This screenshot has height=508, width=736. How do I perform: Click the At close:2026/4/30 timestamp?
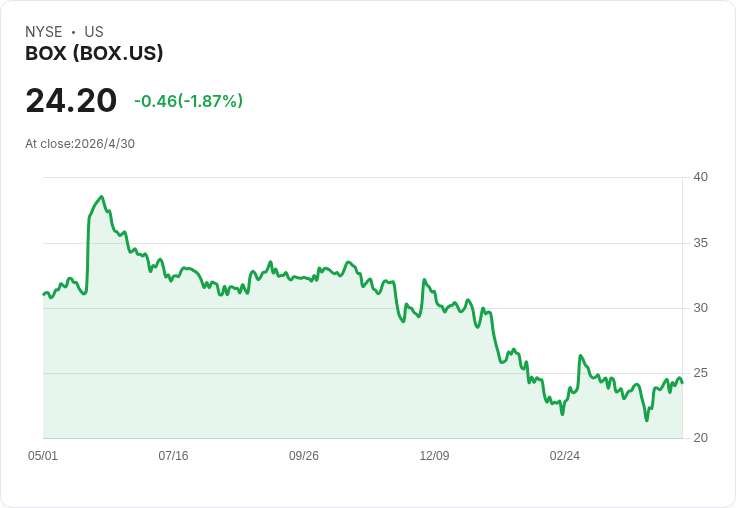(80, 144)
